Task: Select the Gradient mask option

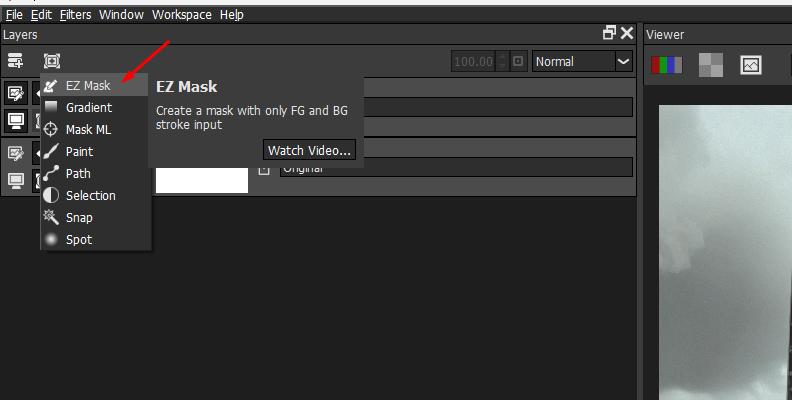Action: point(88,107)
